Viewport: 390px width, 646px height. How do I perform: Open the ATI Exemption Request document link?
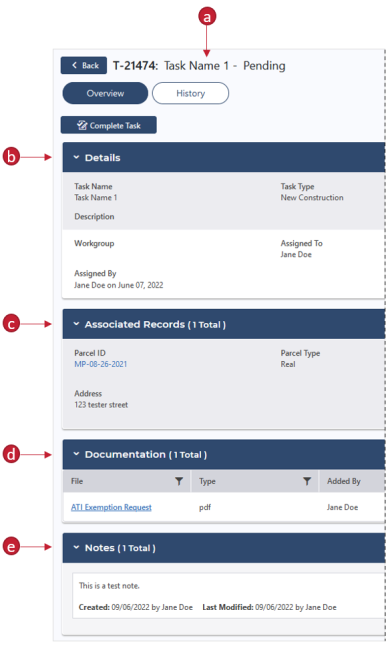tap(111, 507)
